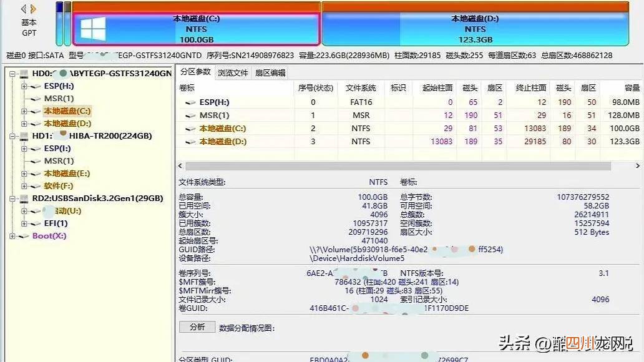Click Boot(X:) drive icon in tree
Screen dimensions: 644x362
point(24,236)
